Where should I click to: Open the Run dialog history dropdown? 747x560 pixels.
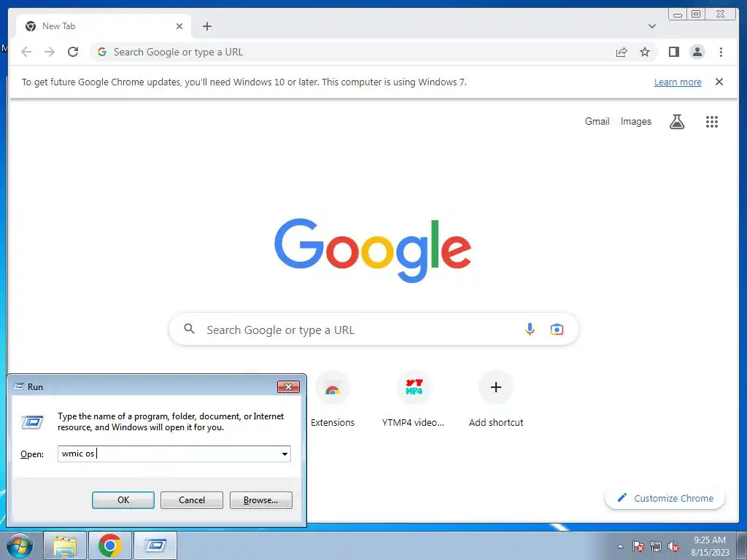pyautogui.click(x=285, y=454)
